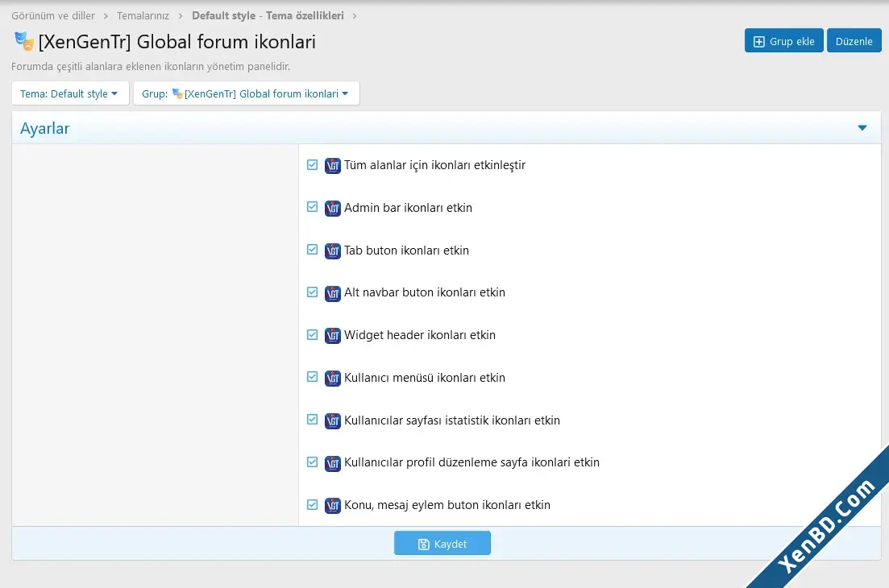This screenshot has width=889, height=588.
Task: Open the Grup: Global forum ikonlari dropdown
Action: (247, 93)
